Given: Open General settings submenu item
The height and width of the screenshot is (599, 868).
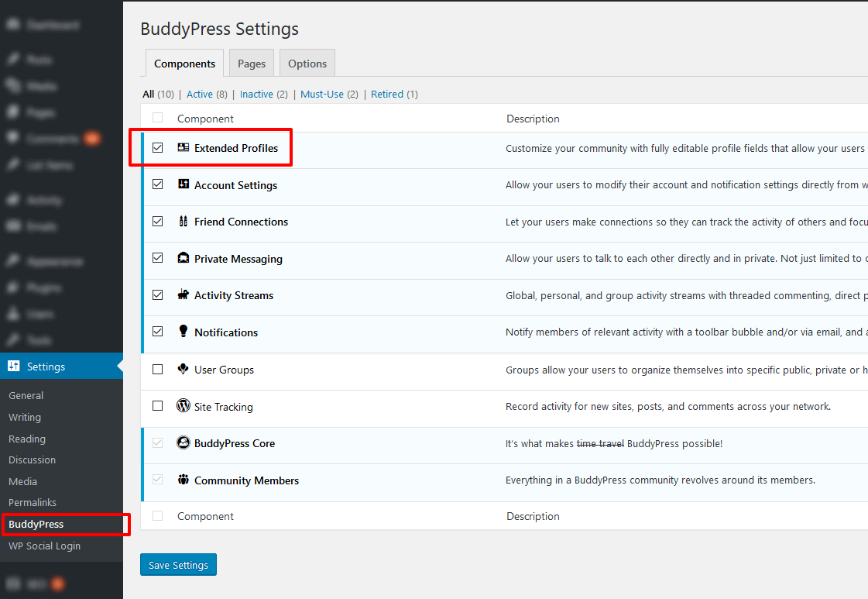Looking at the screenshot, I should click(x=26, y=396).
